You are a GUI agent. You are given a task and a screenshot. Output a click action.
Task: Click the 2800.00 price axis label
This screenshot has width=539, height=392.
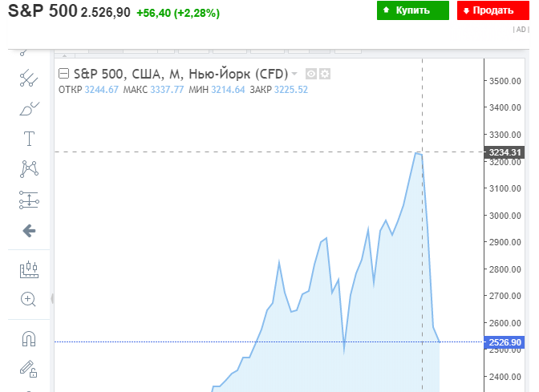click(x=505, y=269)
